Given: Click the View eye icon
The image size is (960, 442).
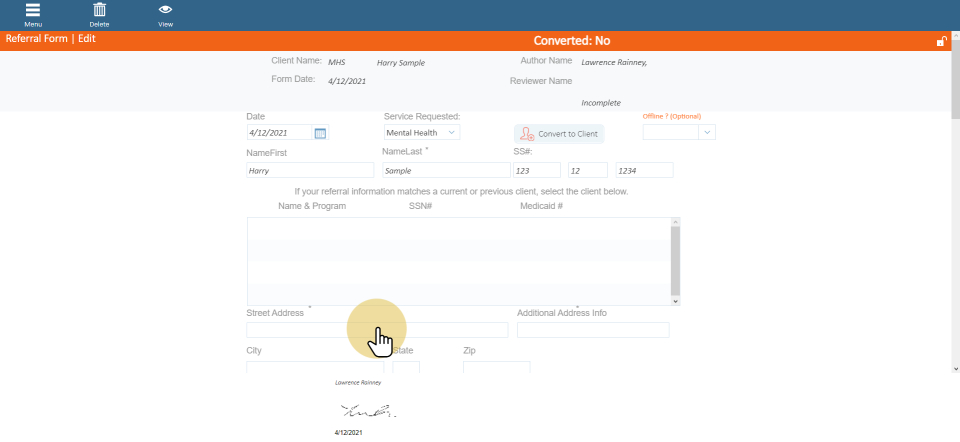Looking at the screenshot, I should point(165,11).
